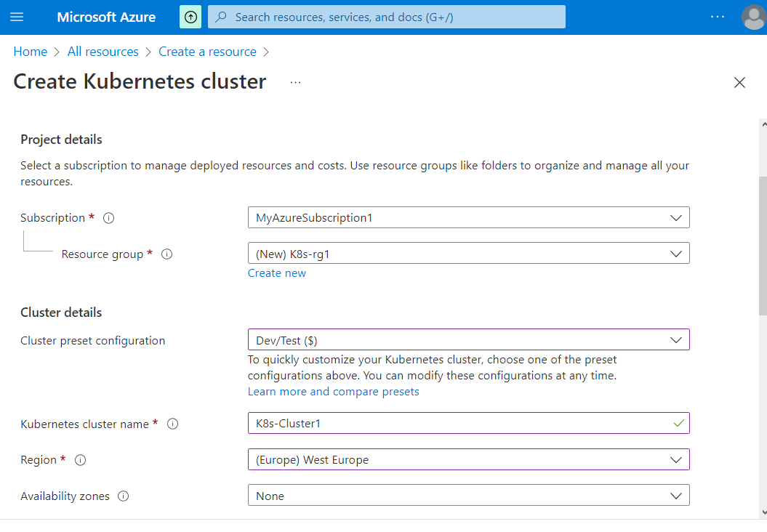This screenshot has height=532, width=767.
Task: Open the portal hamburger menu
Action: (17, 17)
